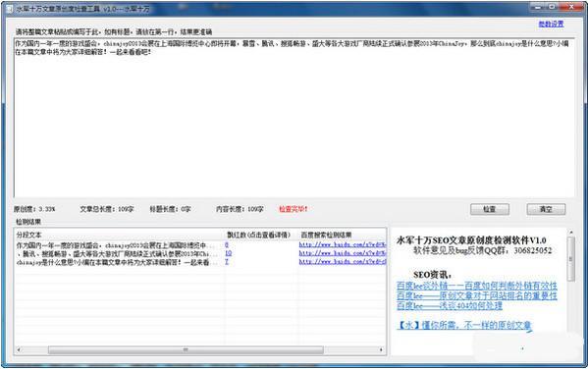Select the 分段文本 column header

(120, 235)
